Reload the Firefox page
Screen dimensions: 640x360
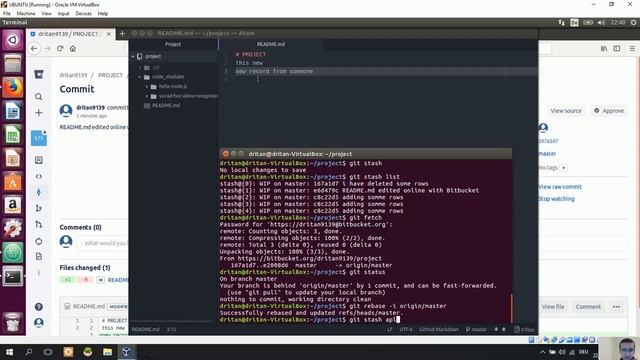pyautogui.click(x=60, y=49)
